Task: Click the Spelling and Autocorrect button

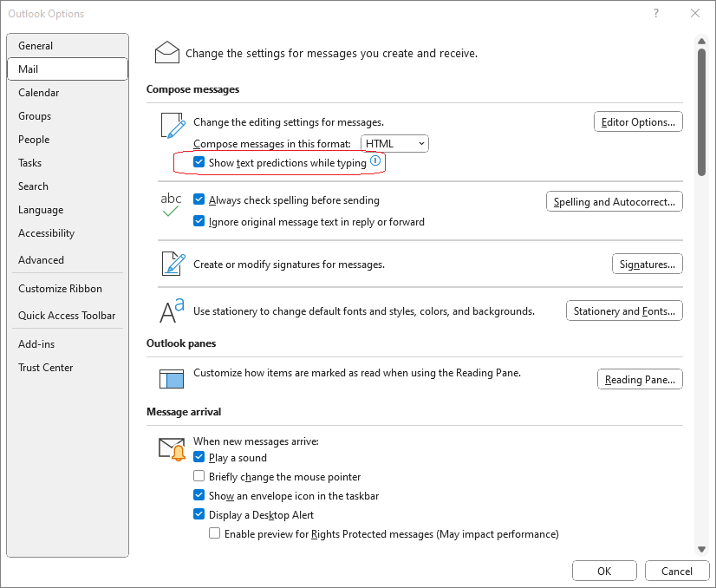Action: [615, 201]
